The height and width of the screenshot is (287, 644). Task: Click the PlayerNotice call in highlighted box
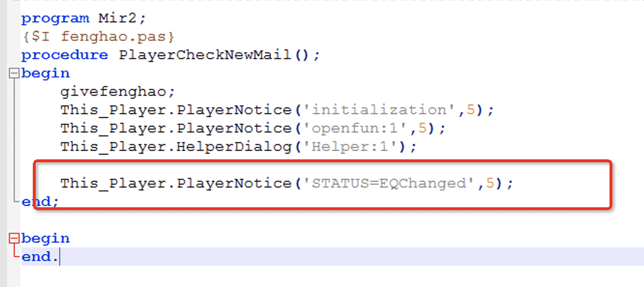(x=234, y=184)
